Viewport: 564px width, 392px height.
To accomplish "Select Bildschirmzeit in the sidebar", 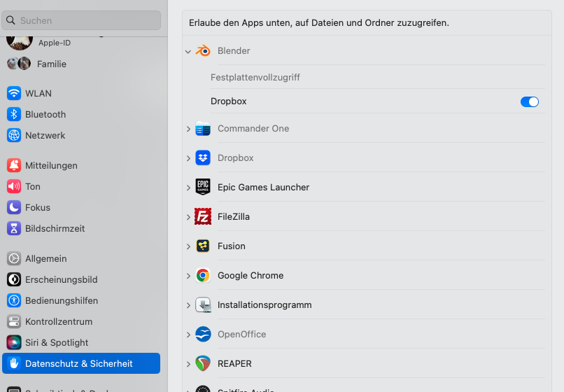I will click(x=55, y=228).
